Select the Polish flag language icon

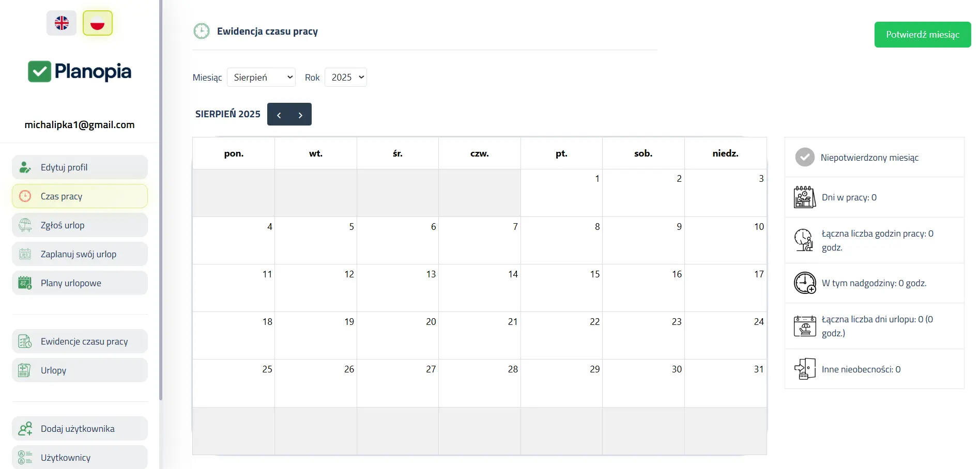(97, 23)
